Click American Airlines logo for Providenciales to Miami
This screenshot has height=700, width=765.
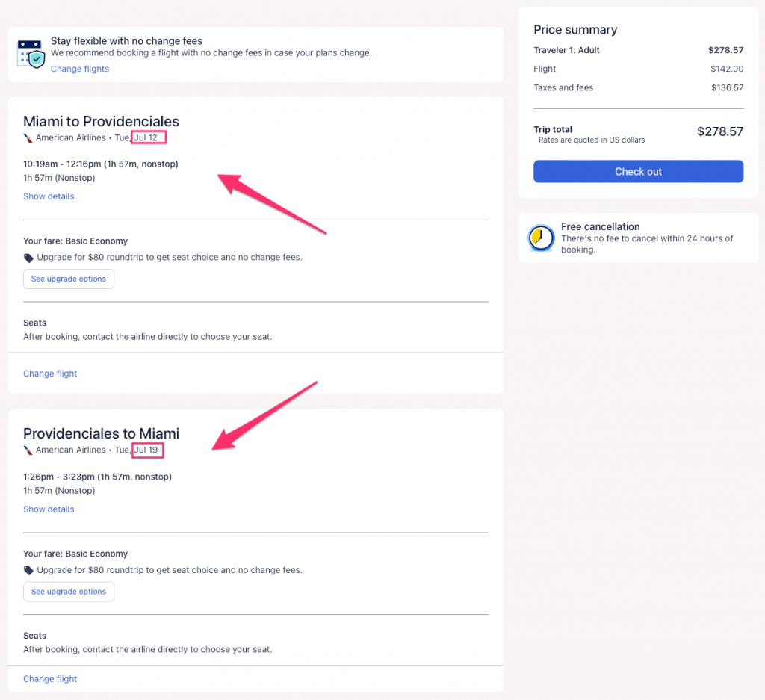(x=28, y=450)
